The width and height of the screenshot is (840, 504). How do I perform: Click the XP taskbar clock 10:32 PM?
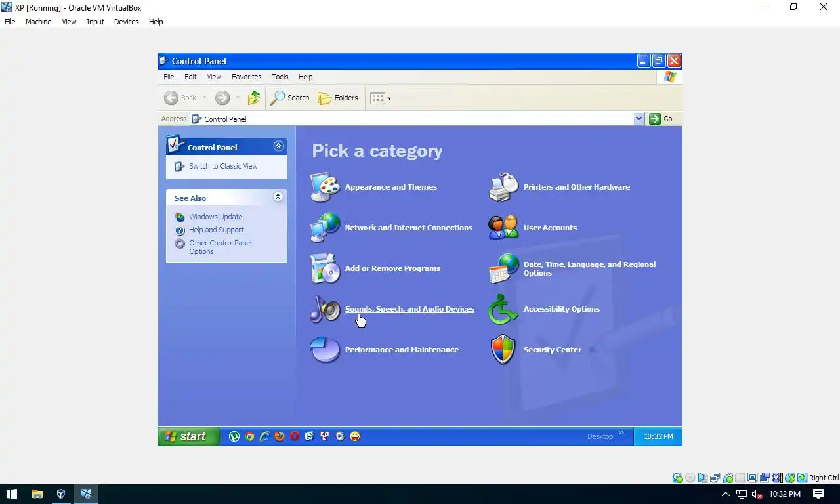658,436
